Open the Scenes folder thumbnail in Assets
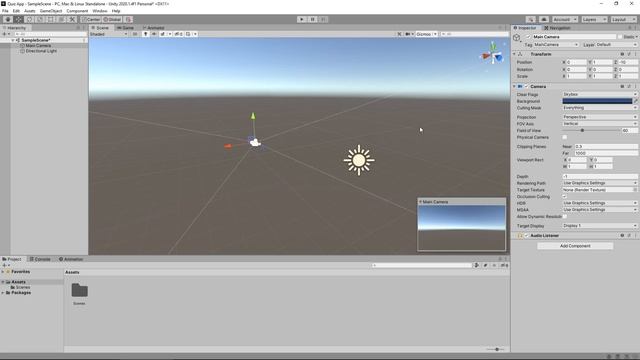Image resolution: width=640 pixels, height=360 pixels. pos(79,291)
